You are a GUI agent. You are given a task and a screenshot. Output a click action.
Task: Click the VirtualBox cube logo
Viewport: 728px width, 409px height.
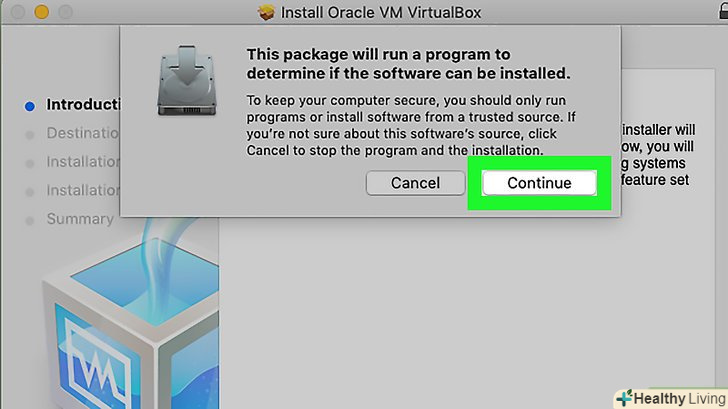point(108,330)
